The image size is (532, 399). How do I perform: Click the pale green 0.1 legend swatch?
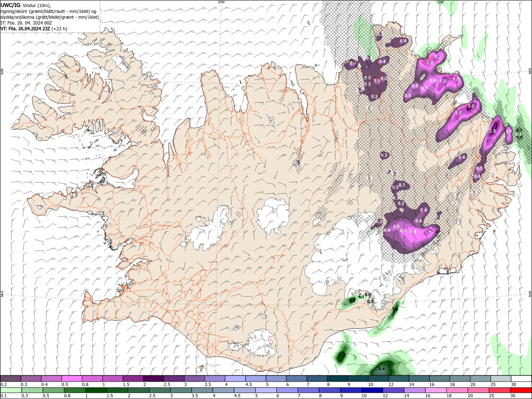[11, 390]
